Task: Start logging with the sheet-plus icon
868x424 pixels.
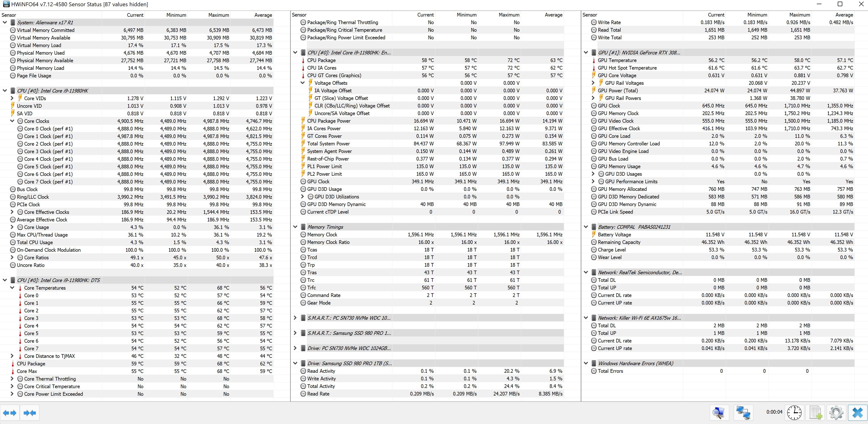Action: (x=815, y=413)
